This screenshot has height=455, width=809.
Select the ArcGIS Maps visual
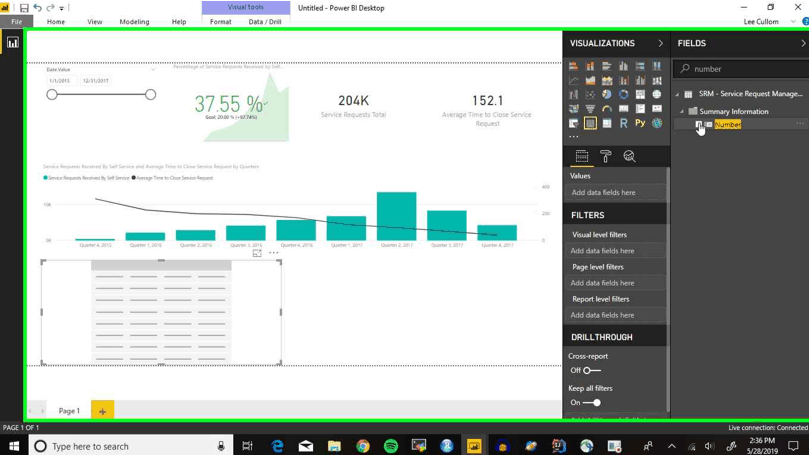tap(657, 123)
